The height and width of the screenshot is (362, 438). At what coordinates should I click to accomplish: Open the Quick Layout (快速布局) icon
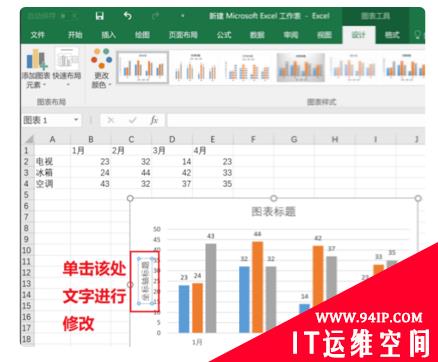[67, 67]
